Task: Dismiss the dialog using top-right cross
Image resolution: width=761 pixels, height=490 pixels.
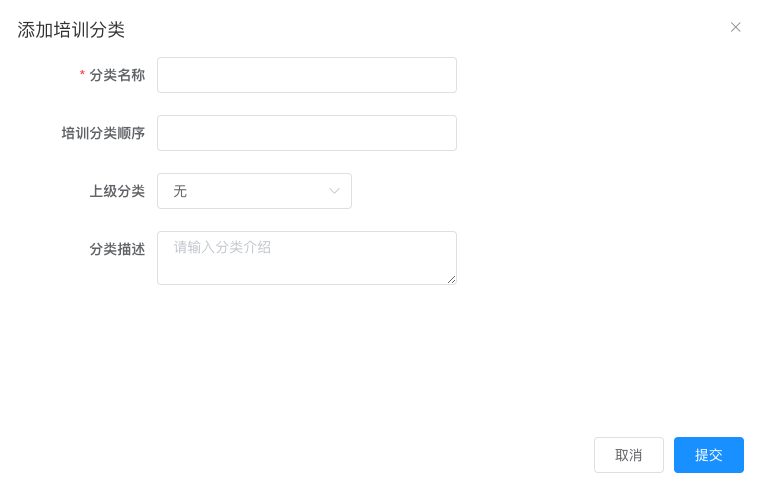Action: tap(735, 27)
